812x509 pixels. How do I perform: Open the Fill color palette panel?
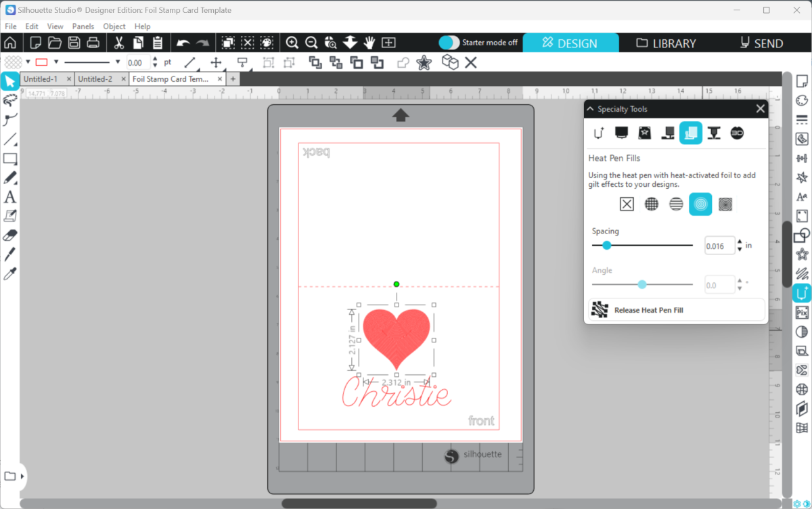[802, 101]
